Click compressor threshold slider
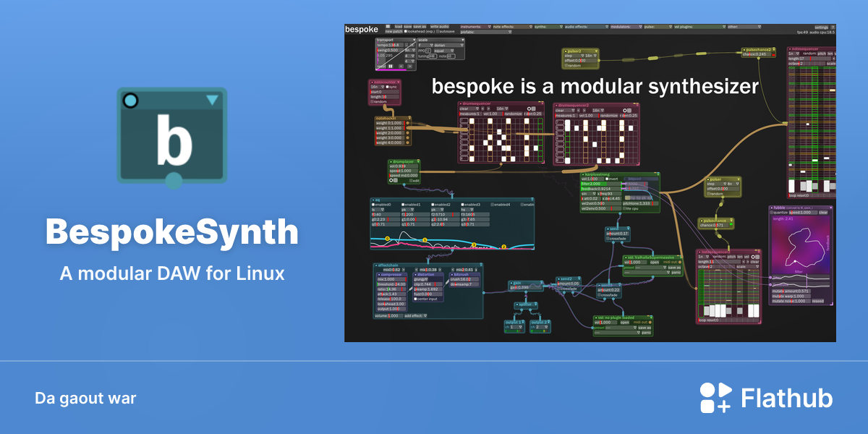The image size is (868, 434). [x=391, y=284]
